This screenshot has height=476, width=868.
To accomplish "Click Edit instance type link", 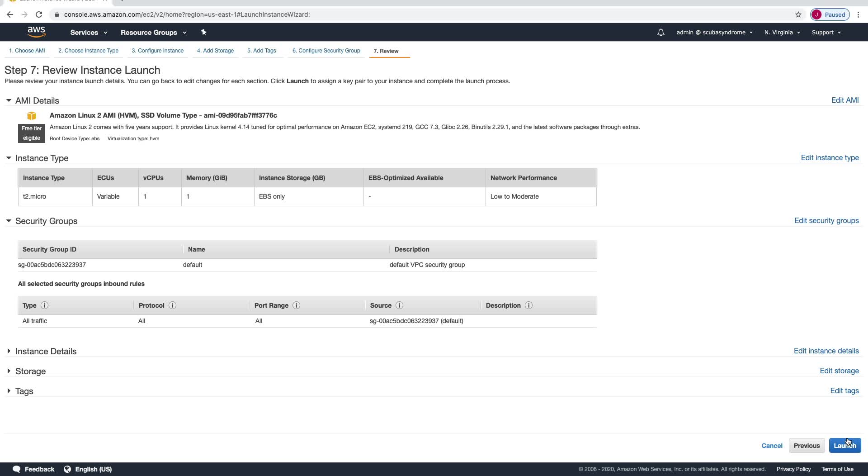I will pyautogui.click(x=830, y=158).
